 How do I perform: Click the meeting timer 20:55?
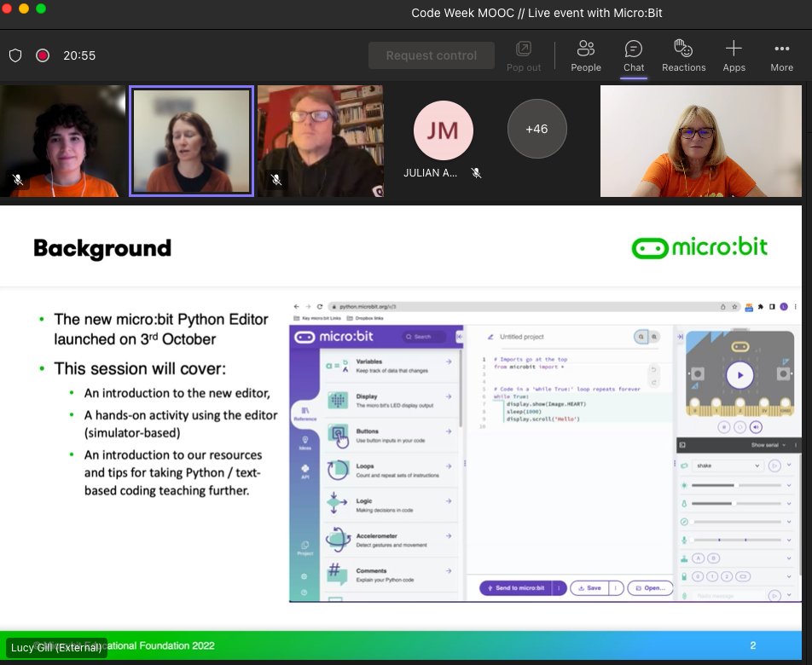pos(79,55)
